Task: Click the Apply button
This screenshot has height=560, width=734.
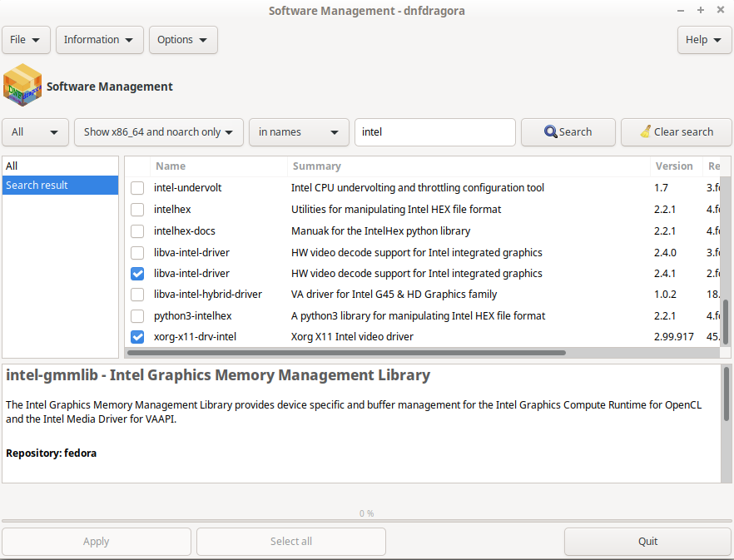Action: pos(97,542)
